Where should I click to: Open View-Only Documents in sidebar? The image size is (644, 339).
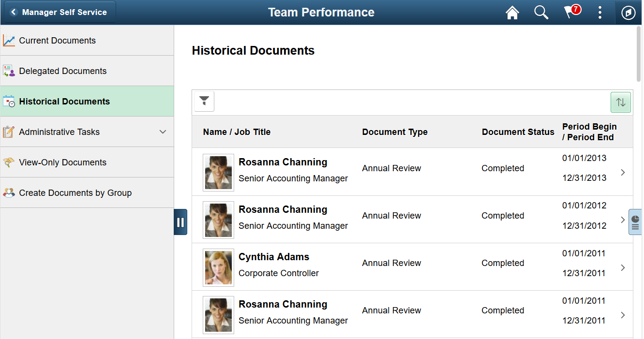87,162
